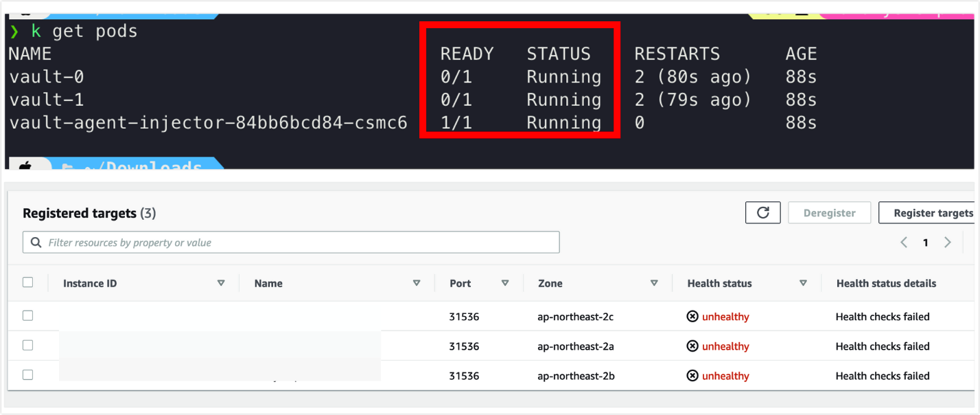Select the checkbox for ap-northeast-2b target
980x415 pixels.
pos(28,375)
